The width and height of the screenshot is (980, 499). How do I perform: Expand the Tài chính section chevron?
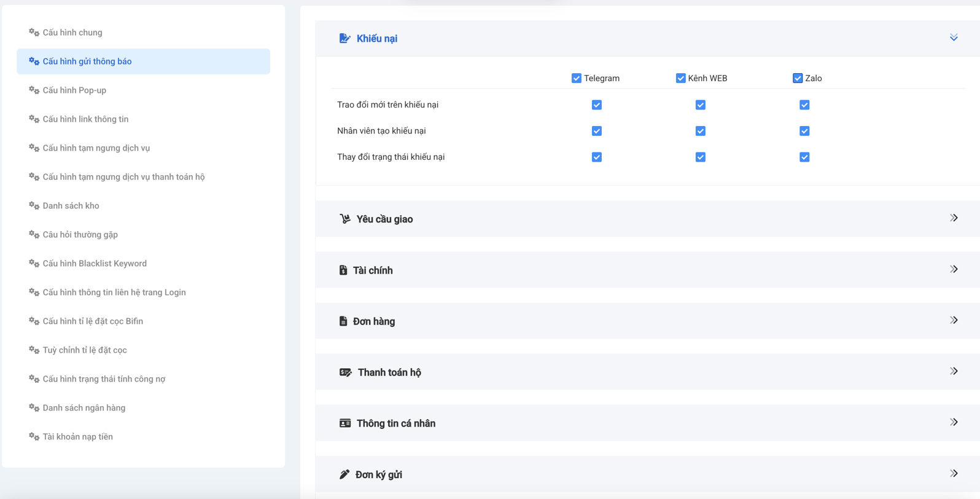[x=954, y=269]
